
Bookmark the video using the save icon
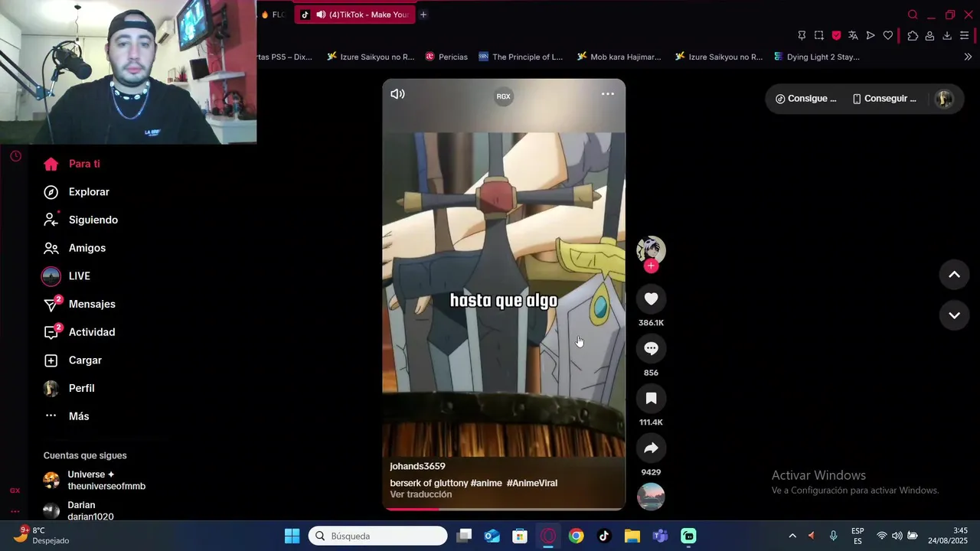click(651, 399)
